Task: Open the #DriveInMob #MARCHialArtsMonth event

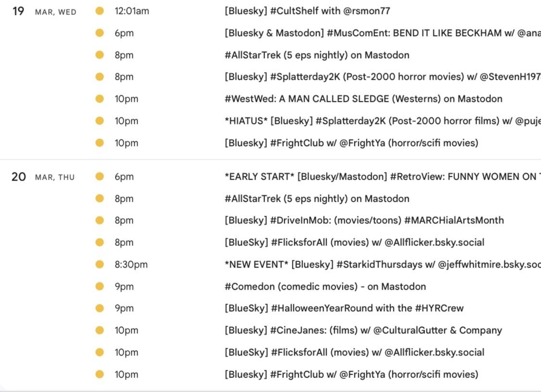Action: (365, 220)
